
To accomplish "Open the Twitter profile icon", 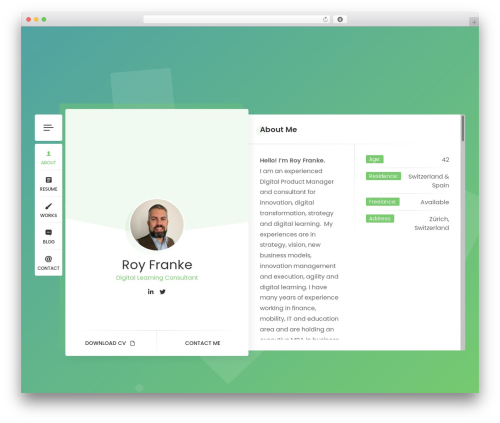I will (x=163, y=292).
